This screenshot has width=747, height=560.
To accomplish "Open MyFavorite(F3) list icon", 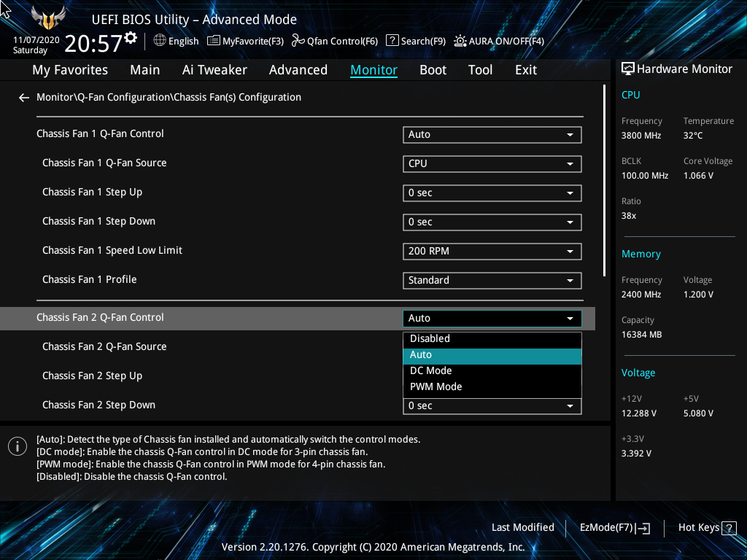I will [x=214, y=41].
